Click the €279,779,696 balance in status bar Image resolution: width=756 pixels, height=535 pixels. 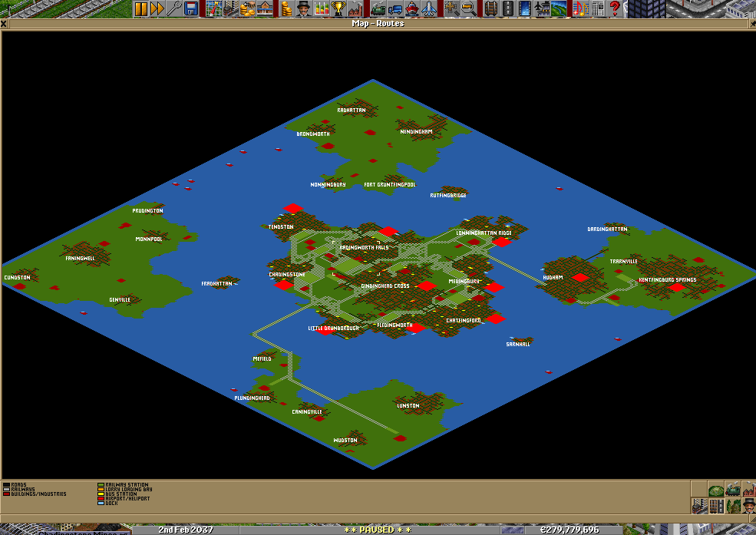point(569,530)
